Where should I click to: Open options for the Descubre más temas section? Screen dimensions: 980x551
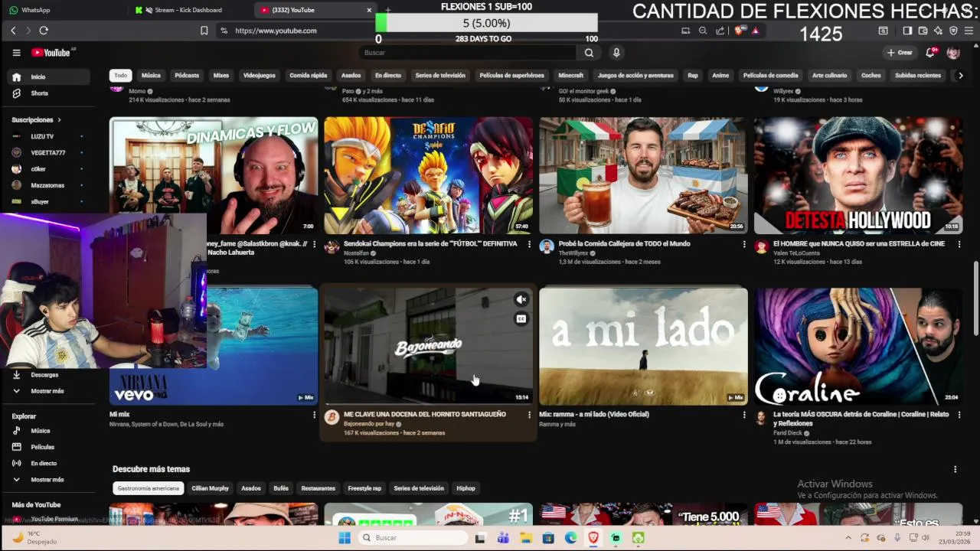955,469
